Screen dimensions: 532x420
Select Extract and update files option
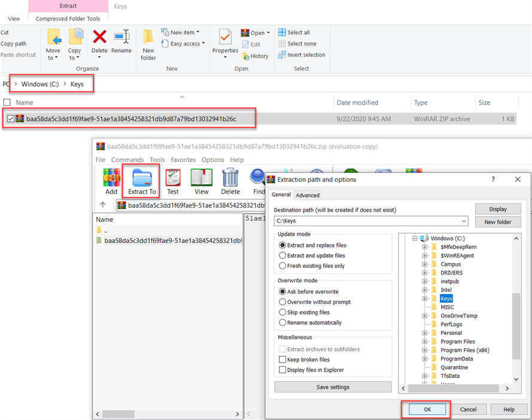tap(282, 255)
